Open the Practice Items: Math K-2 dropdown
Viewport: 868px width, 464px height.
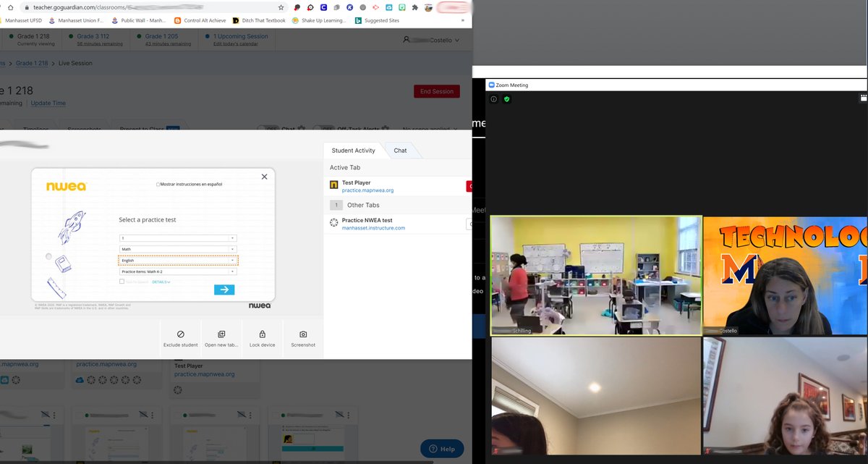pos(178,271)
